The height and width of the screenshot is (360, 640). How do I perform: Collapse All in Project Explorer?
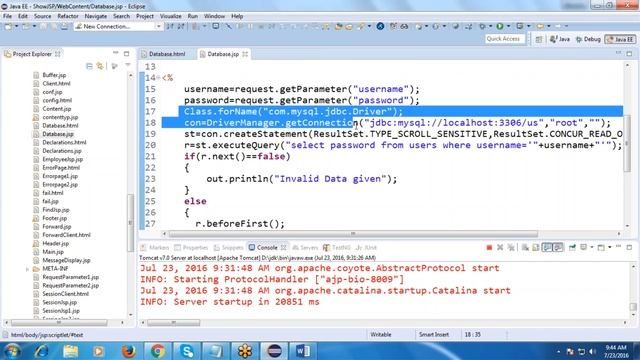pos(89,66)
